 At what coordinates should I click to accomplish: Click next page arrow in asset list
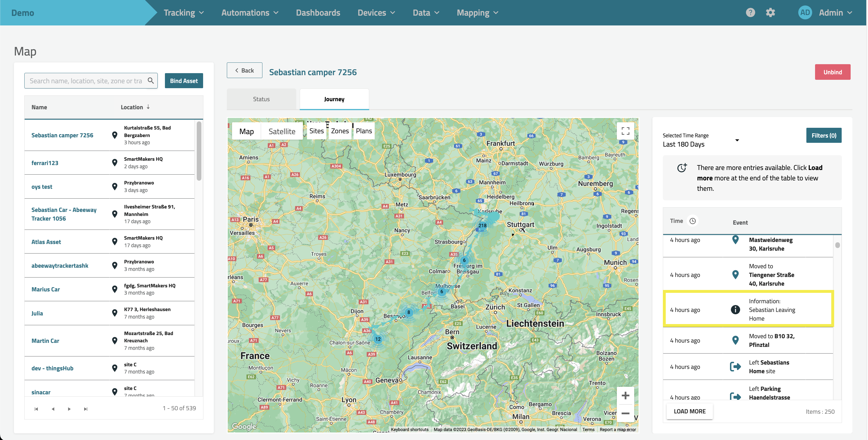click(x=69, y=409)
